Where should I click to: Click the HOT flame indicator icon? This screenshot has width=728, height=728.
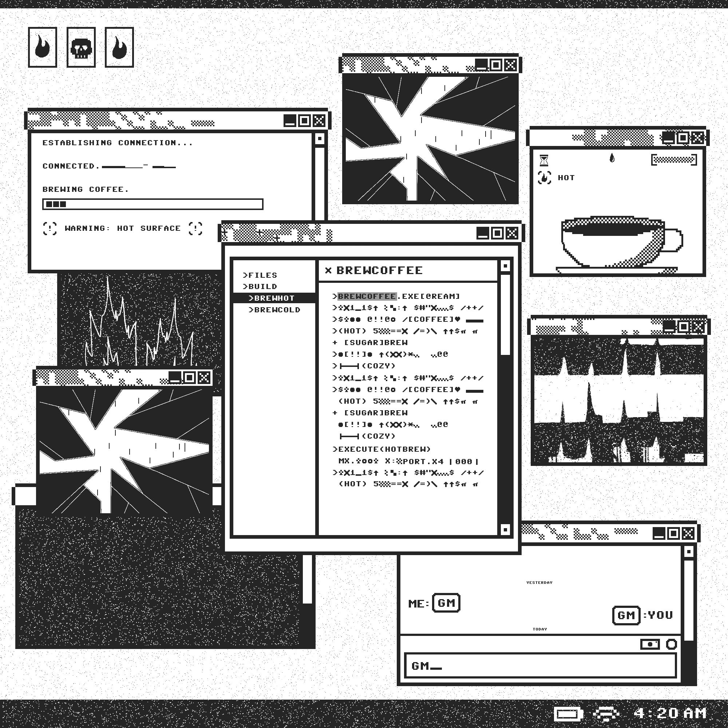click(544, 178)
